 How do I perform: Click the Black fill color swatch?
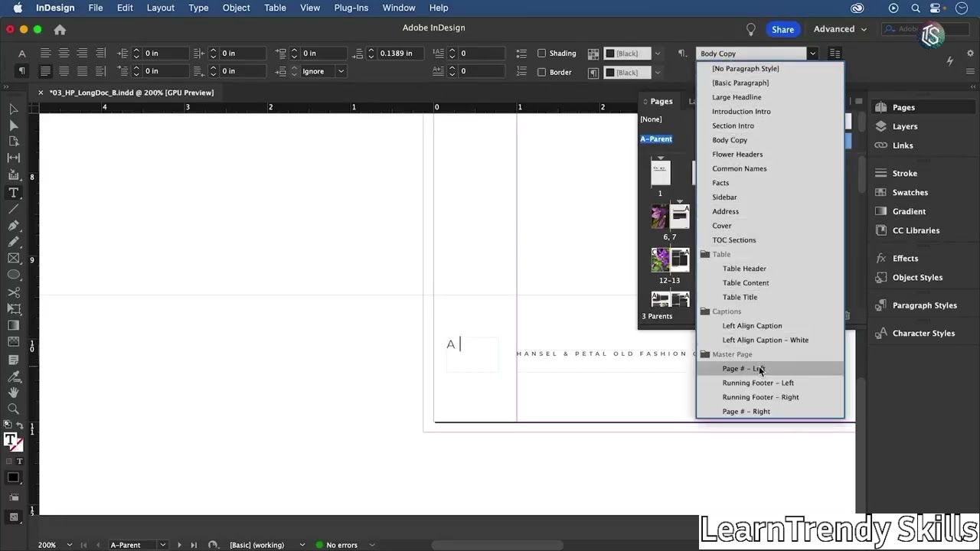click(611, 54)
